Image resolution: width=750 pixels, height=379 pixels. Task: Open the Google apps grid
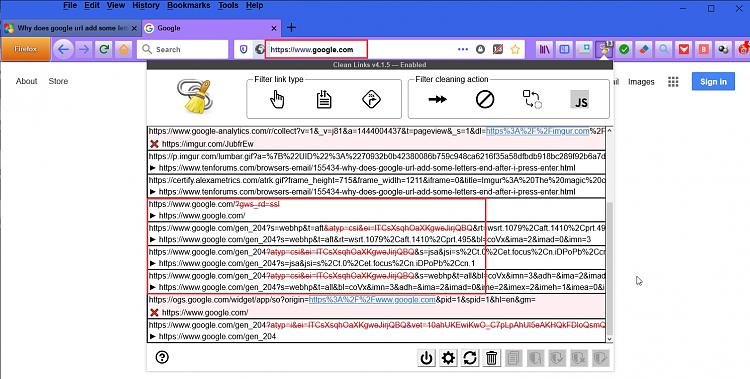pos(673,82)
